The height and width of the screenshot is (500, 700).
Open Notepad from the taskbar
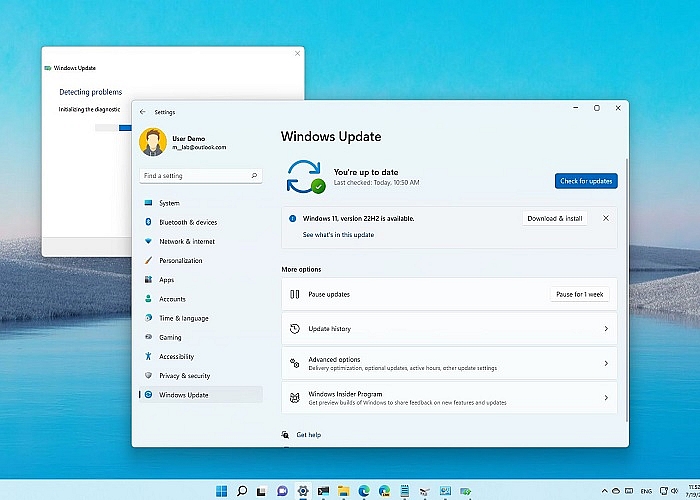pos(404,491)
